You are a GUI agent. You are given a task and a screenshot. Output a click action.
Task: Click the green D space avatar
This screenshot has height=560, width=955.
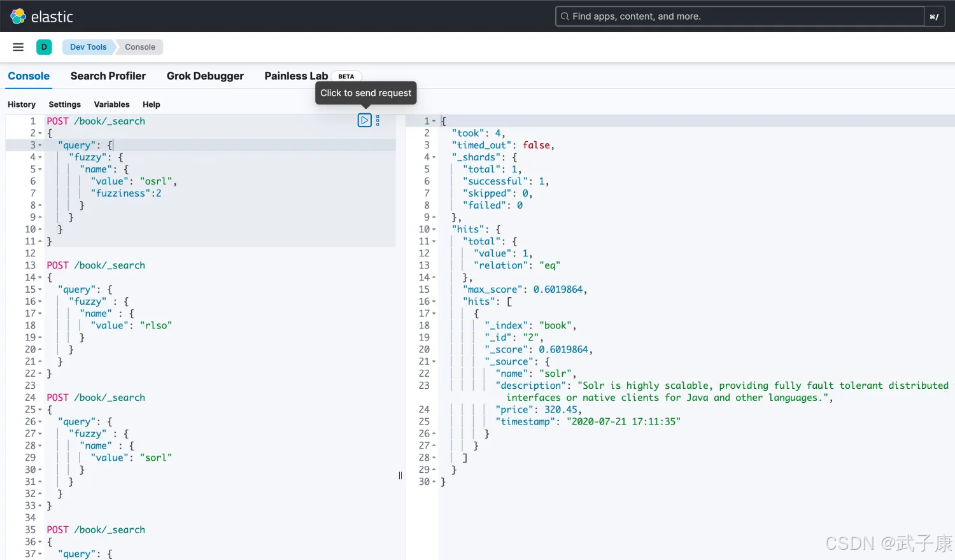pyautogui.click(x=44, y=47)
